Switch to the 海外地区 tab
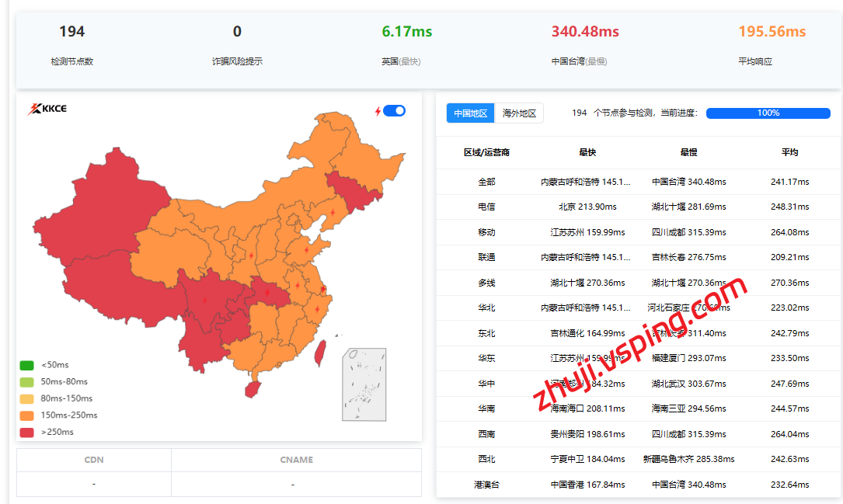Image resolution: width=843 pixels, height=504 pixels. (x=519, y=113)
